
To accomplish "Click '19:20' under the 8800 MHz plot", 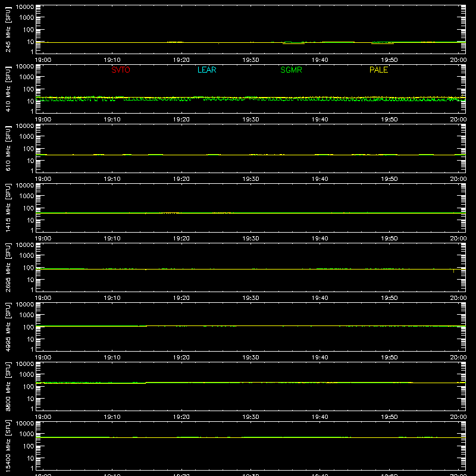I will click(x=181, y=417).
